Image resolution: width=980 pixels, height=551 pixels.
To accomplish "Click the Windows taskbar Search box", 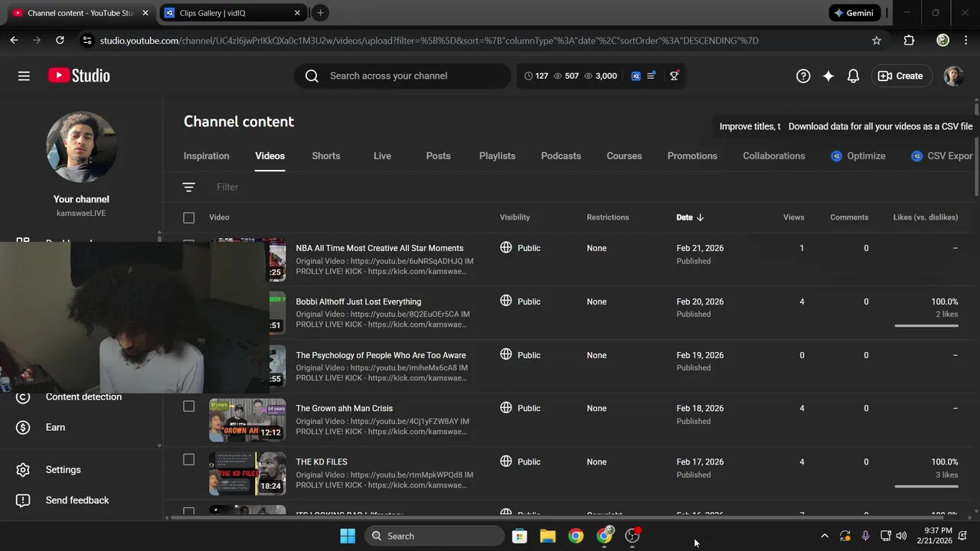I will pos(434,536).
